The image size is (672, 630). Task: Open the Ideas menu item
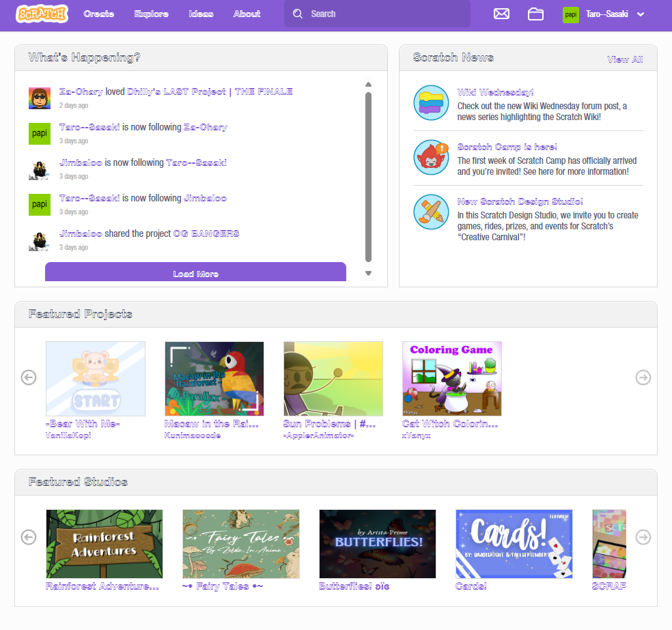(x=201, y=14)
